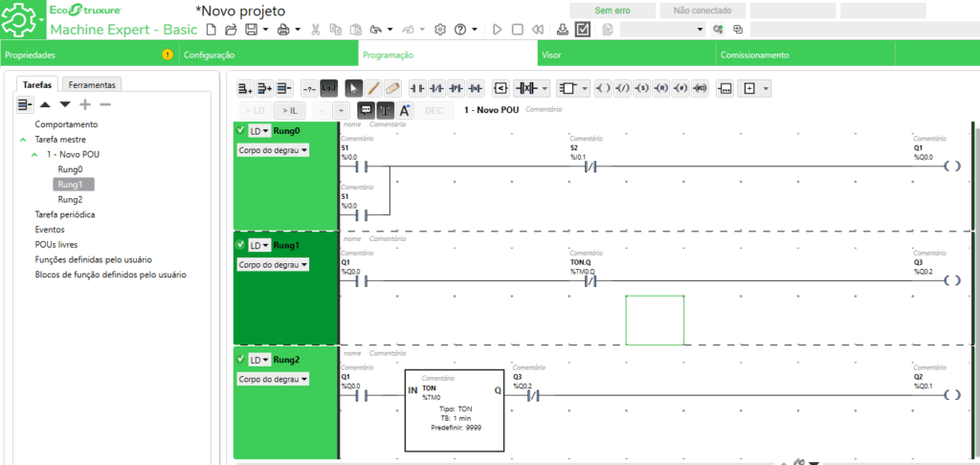Collapse the Tarefa mestre tree node
This screenshot has height=465, width=980.
[x=23, y=140]
